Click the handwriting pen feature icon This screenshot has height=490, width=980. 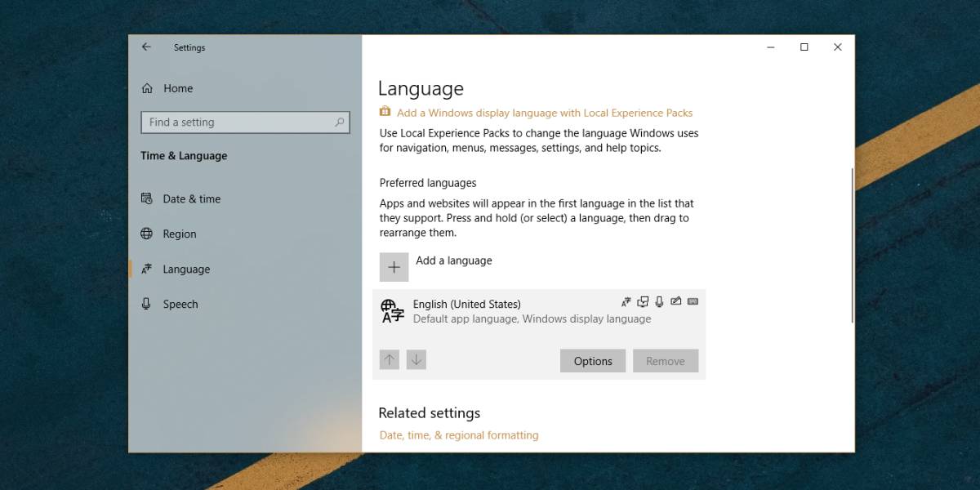[675, 301]
